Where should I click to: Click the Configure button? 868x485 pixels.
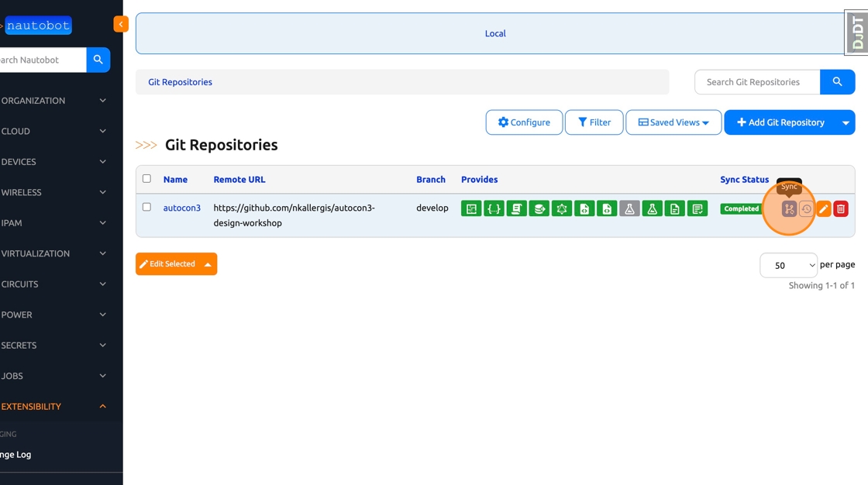524,122
